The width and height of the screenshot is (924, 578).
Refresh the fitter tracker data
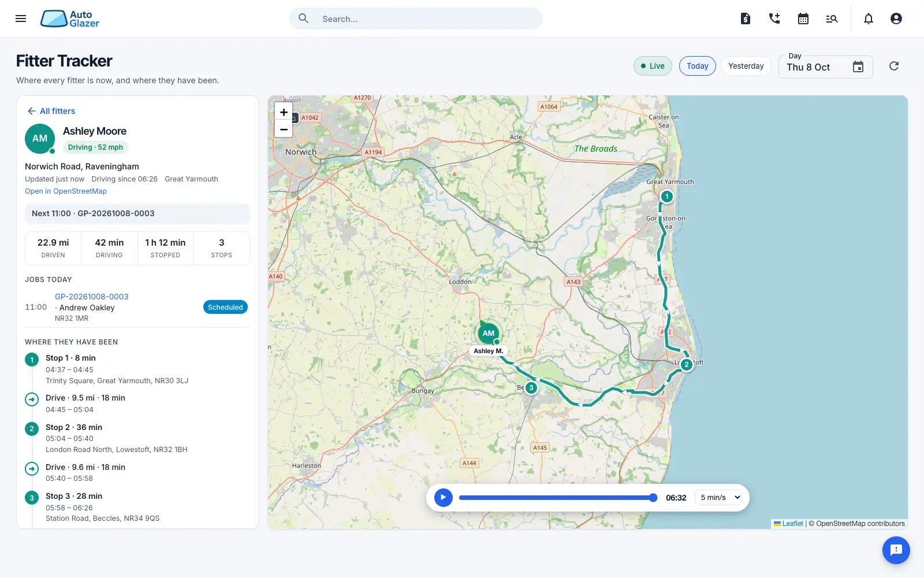[894, 66]
